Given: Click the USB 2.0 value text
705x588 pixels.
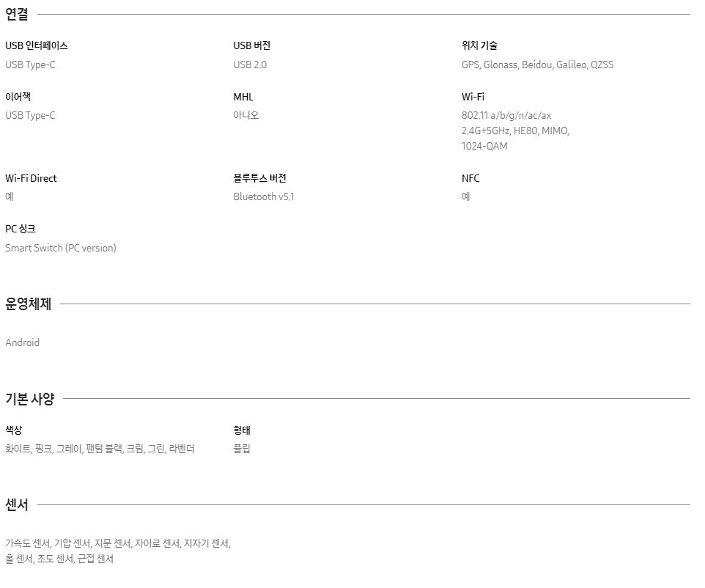Looking at the screenshot, I should (250, 65).
